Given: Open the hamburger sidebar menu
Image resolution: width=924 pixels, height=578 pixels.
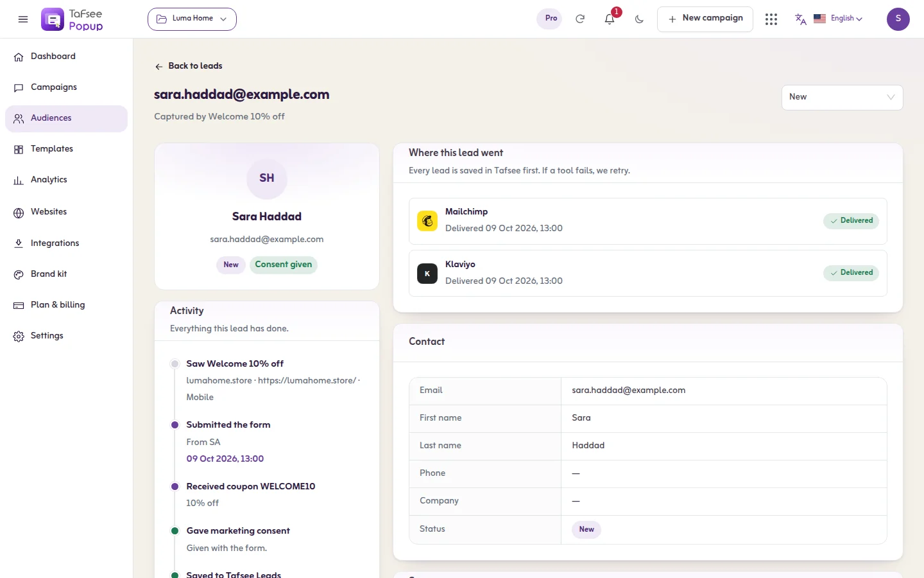Looking at the screenshot, I should click(23, 19).
